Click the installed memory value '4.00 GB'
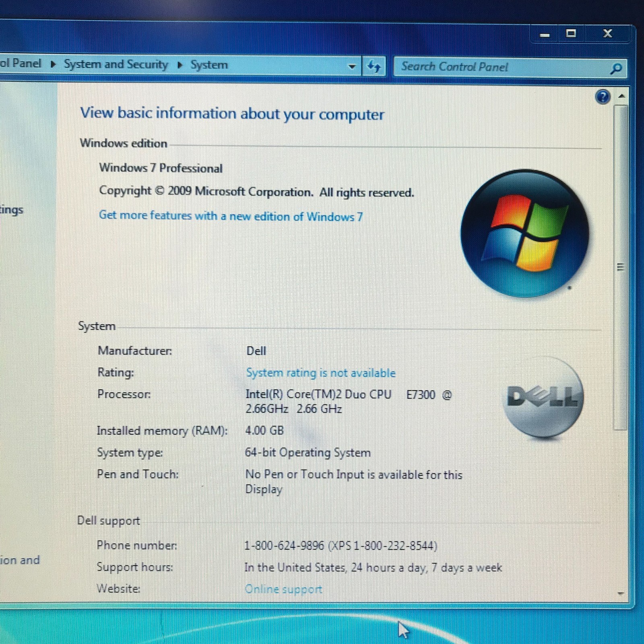 (x=264, y=430)
